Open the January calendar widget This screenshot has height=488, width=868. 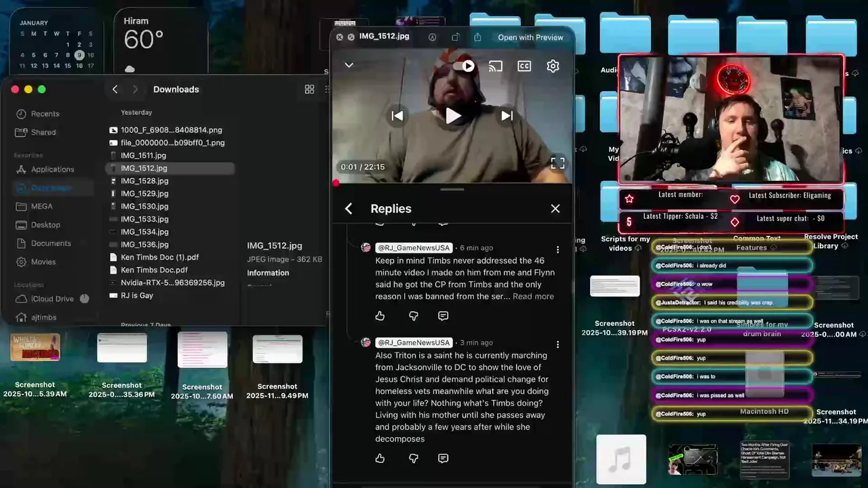click(x=57, y=41)
